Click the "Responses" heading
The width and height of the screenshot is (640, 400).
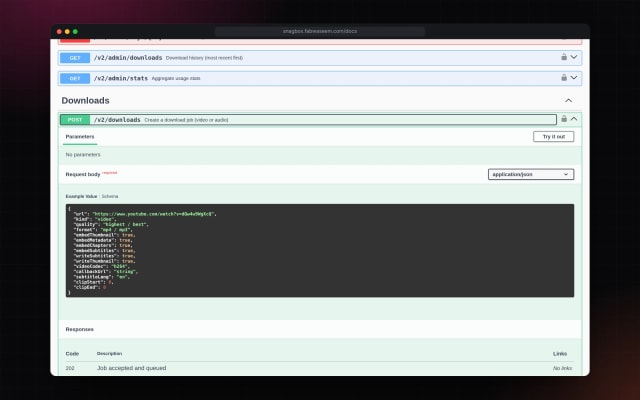coord(80,329)
